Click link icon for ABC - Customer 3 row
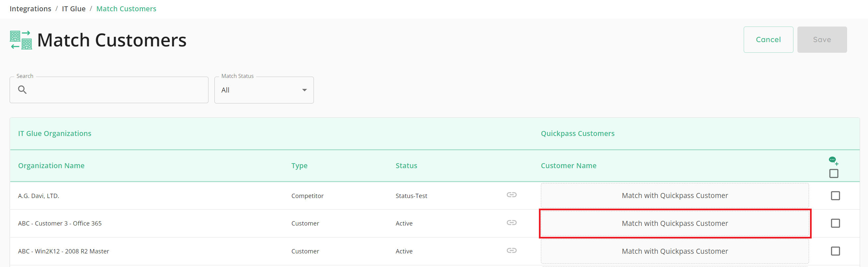Screen dimensions: 868x267 pyautogui.click(x=511, y=223)
